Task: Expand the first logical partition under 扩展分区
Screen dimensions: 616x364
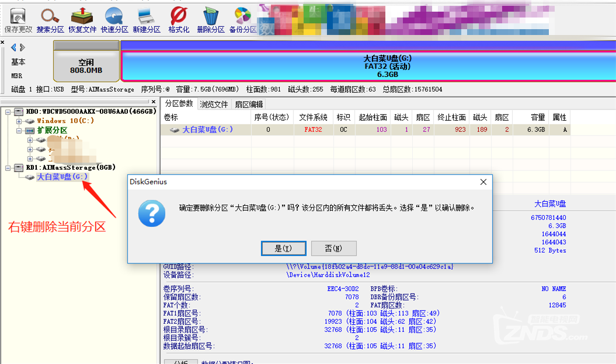Action: point(30,140)
